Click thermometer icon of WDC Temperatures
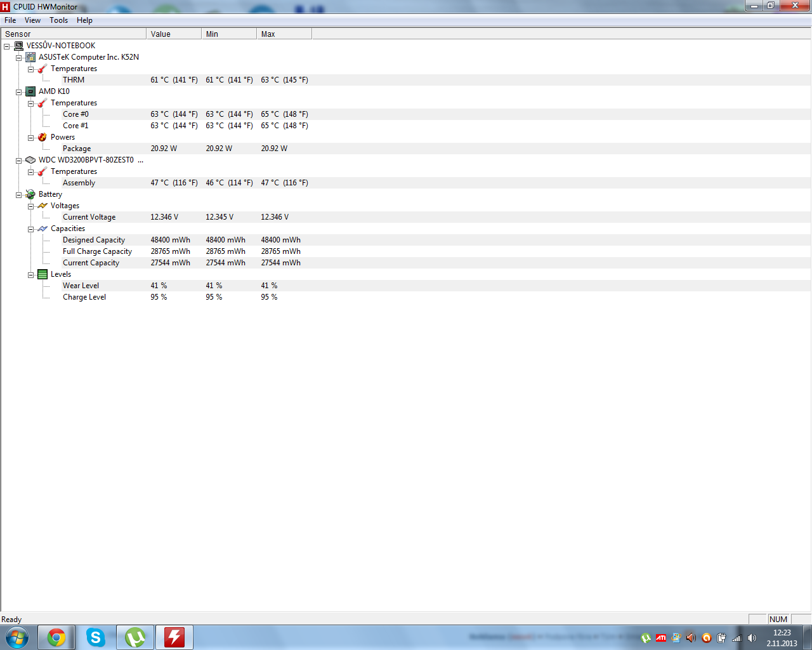 (x=43, y=171)
